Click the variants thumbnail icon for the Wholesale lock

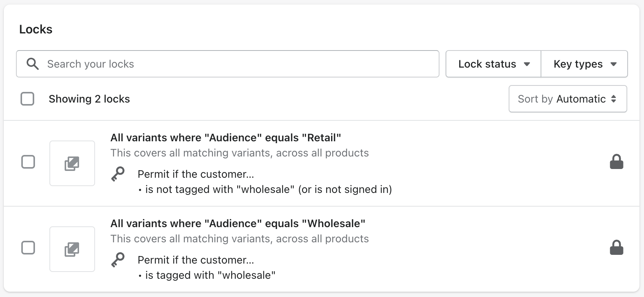point(72,249)
